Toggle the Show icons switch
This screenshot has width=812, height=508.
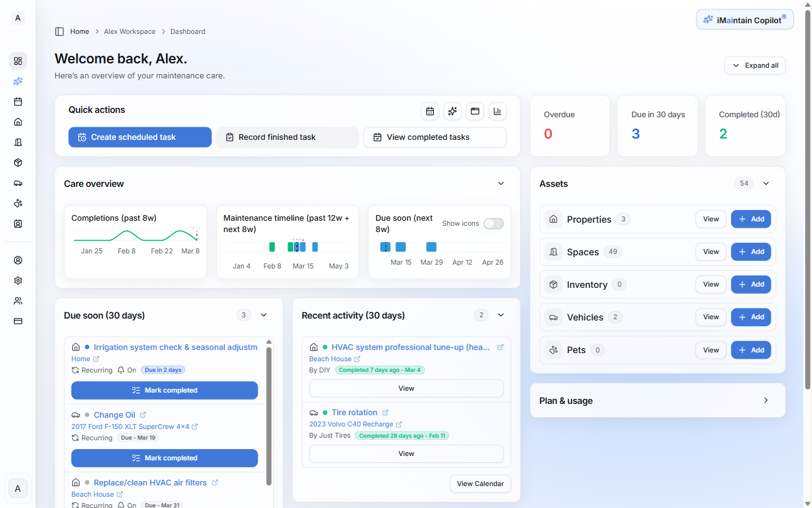click(493, 223)
